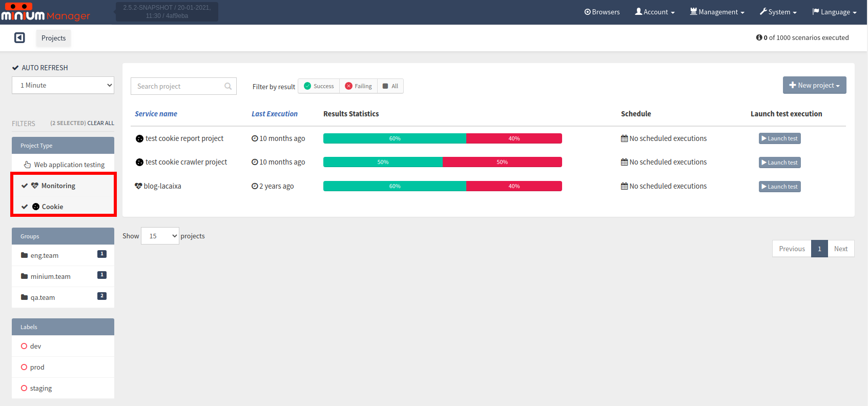Select the qa.team group
868x406 pixels.
point(63,297)
